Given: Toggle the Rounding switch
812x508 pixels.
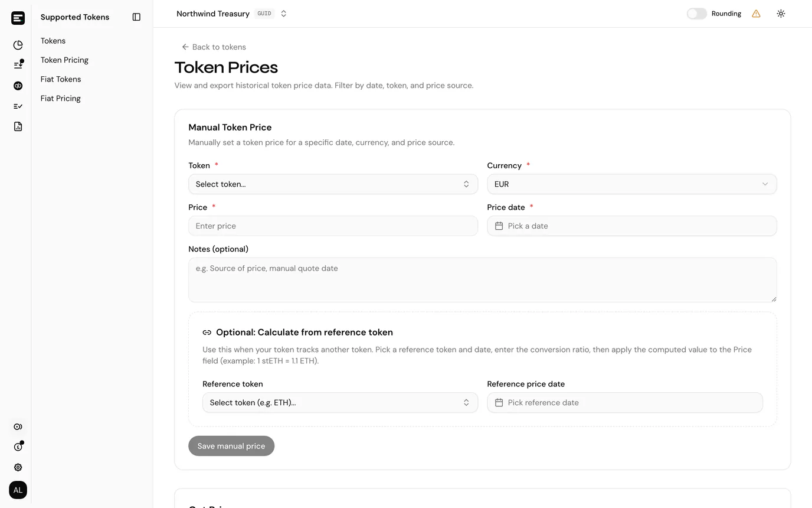Looking at the screenshot, I should pyautogui.click(x=696, y=14).
